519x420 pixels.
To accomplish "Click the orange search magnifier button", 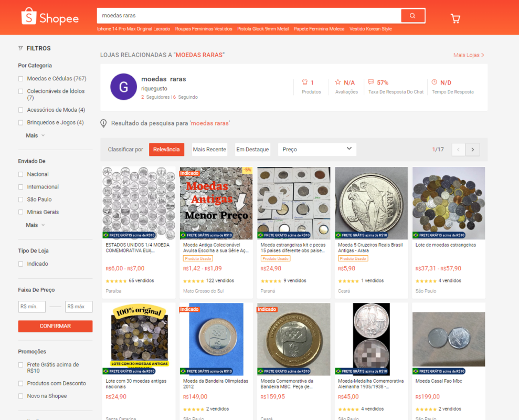I will click(412, 16).
